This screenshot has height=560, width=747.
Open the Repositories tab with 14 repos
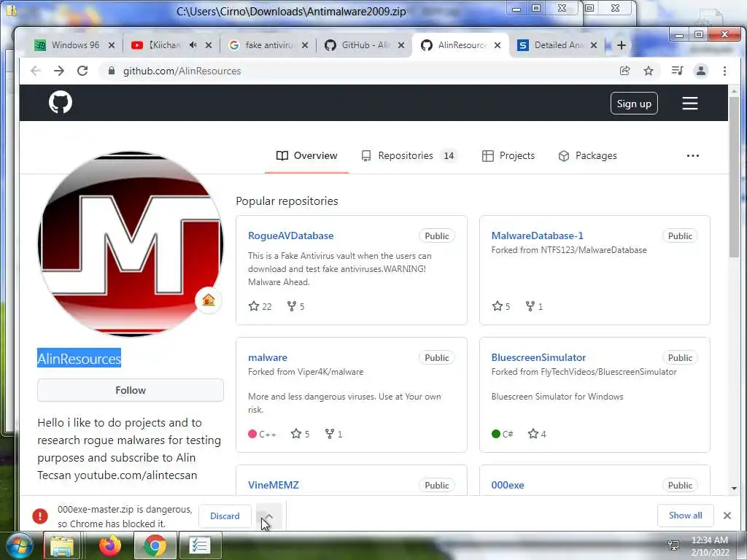coord(409,156)
